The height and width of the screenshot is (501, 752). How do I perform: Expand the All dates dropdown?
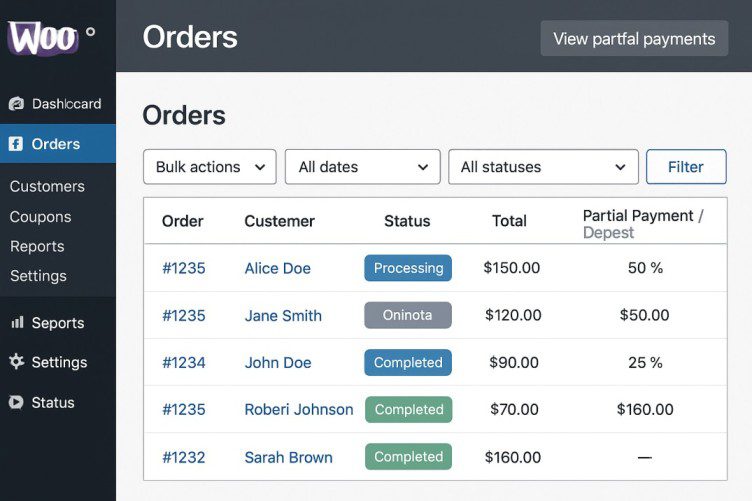point(363,167)
